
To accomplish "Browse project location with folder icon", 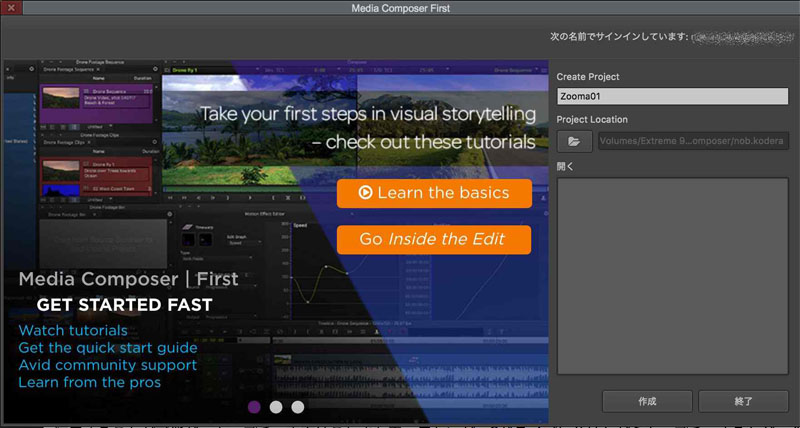I will click(x=574, y=141).
